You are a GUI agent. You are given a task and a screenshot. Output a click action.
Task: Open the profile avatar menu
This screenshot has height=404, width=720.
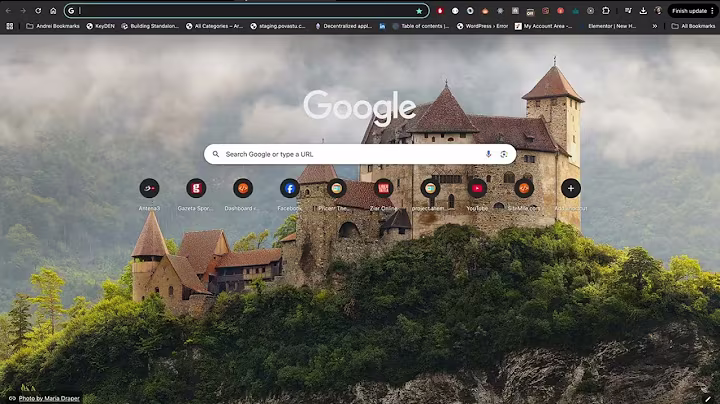pos(658,11)
